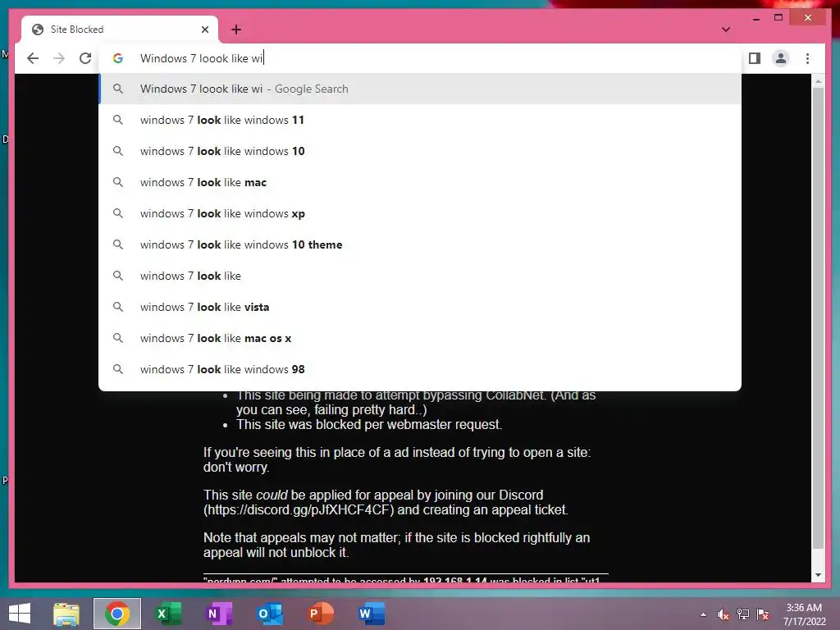
Task: Click the page scrollbar down arrow
Action: 818,575
